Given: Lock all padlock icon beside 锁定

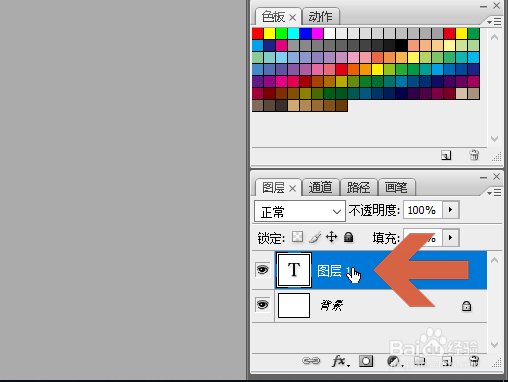Looking at the screenshot, I should [x=349, y=237].
